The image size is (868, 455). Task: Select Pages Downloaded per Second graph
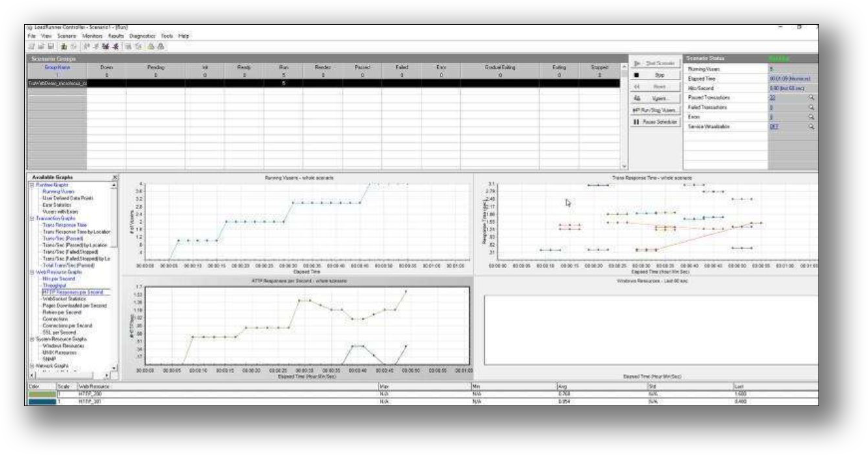[74, 305]
